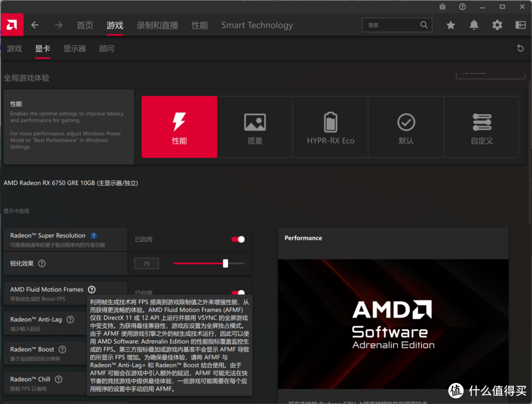This screenshot has height=404, width=532.
Task: Open Radeon Super Resolution blue help icon
Action: click(x=94, y=236)
